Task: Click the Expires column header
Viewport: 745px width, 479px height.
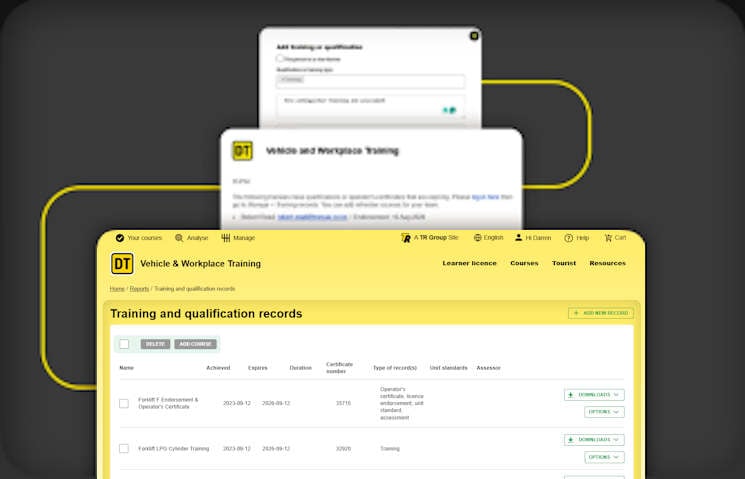Action: click(258, 368)
